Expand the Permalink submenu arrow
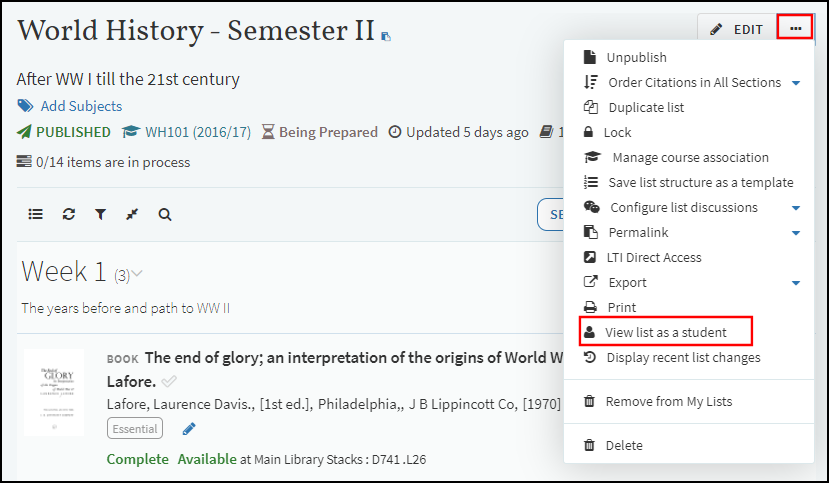 (796, 233)
